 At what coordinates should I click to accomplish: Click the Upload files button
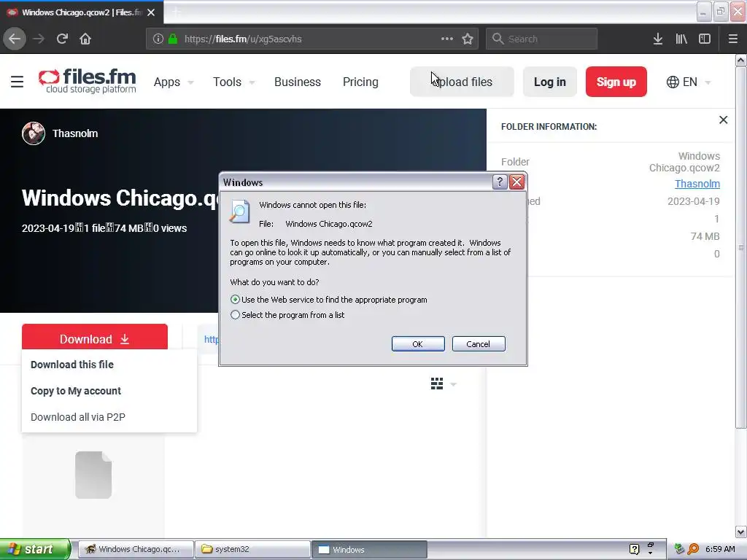[462, 82]
